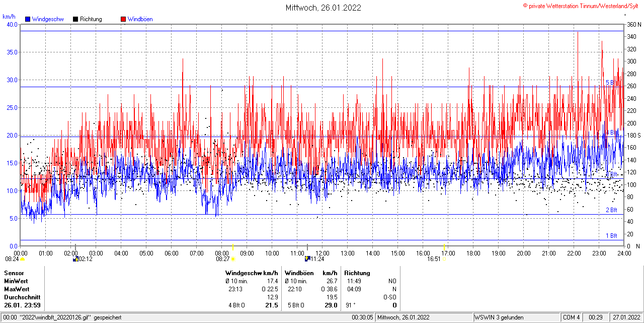Click the 00:29 status bar panel
644x323 pixels.
coord(596,317)
